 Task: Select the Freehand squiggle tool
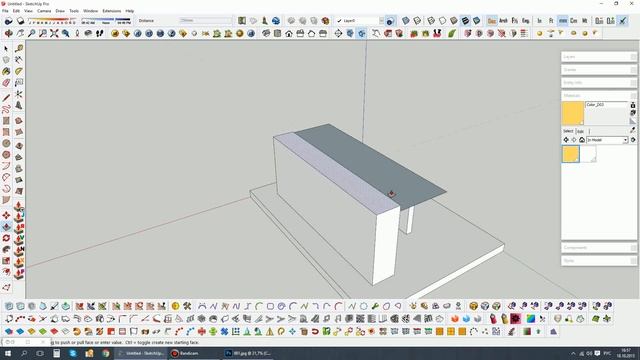click(6, 109)
